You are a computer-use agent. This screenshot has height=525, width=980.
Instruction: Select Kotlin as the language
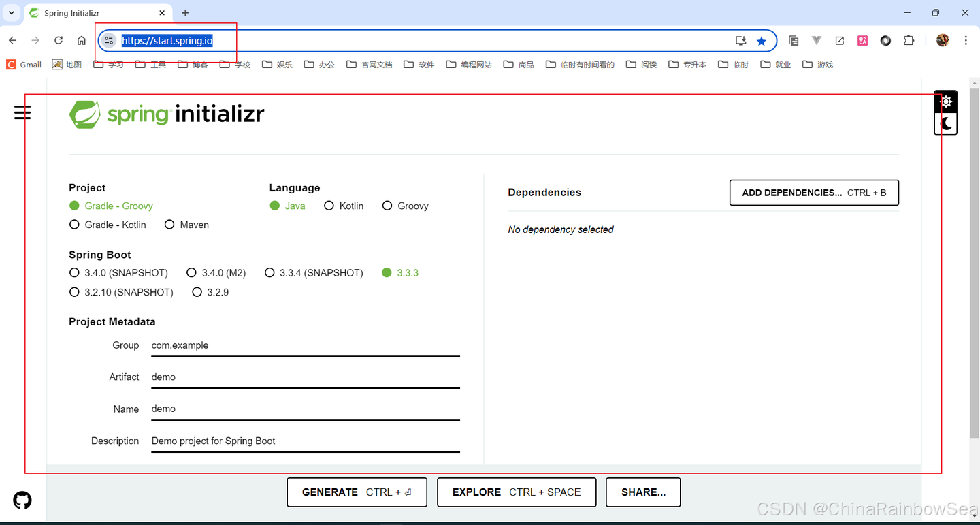pos(344,206)
